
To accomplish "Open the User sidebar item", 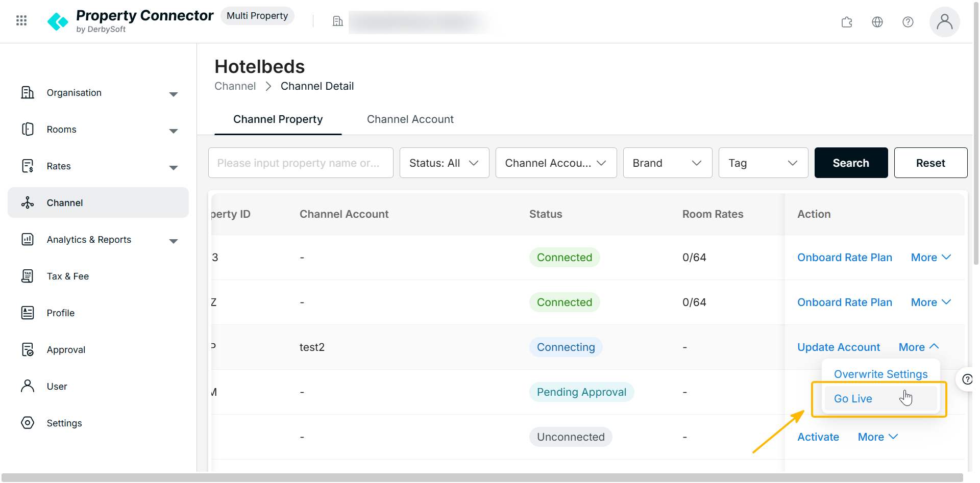I will coord(98,386).
